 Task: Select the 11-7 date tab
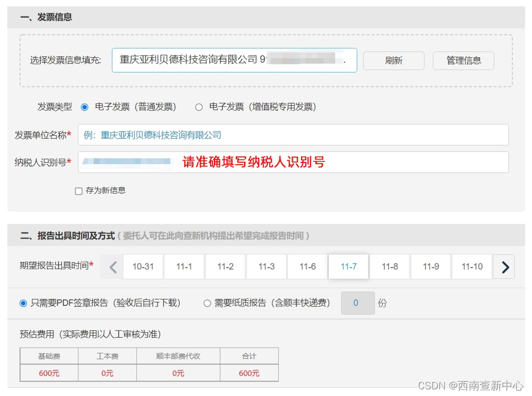[348, 267]
